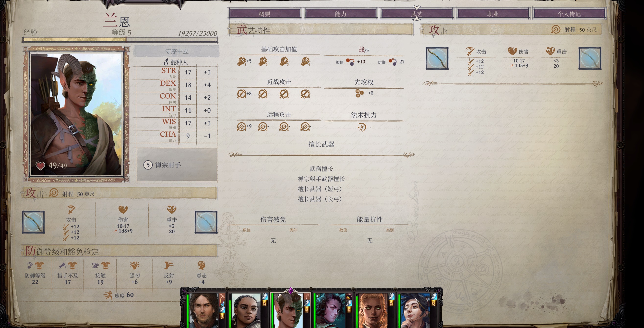Open the 个人传记 biography tab

pyautogui.click(x=569, y=13)
